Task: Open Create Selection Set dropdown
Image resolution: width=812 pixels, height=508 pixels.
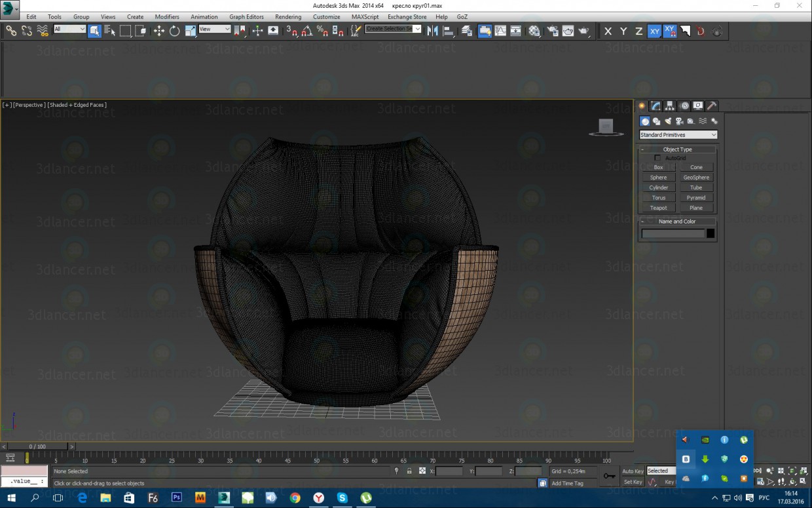Action: coord(393,29)
